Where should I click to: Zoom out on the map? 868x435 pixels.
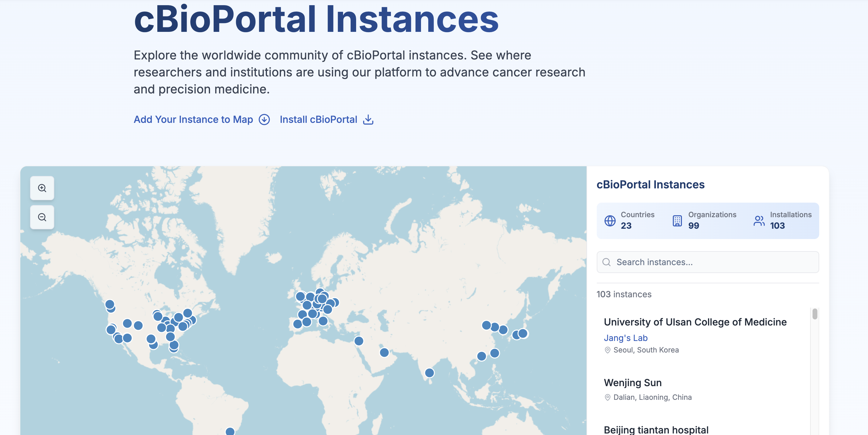pos(42,217)
